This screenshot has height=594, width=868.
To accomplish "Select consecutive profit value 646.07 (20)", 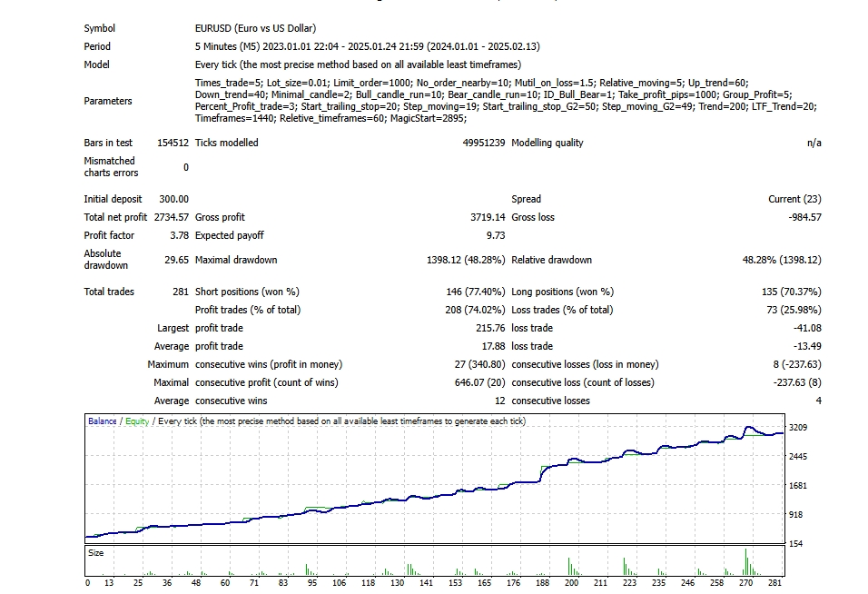I will point(479,383).
